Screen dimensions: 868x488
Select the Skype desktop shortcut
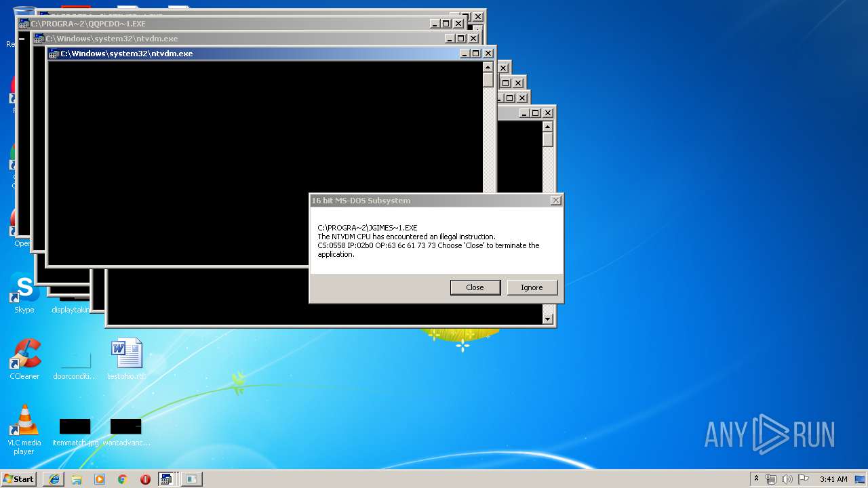click(x=24, y=293)
